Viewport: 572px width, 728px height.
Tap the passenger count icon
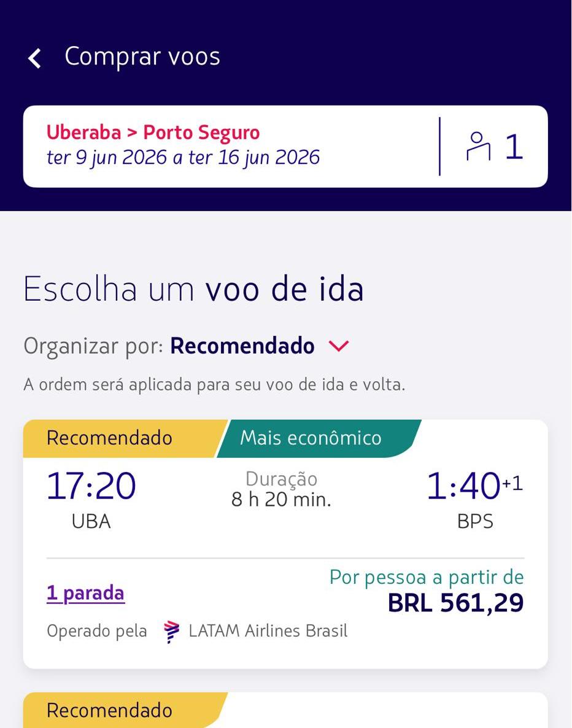[478, 147]
